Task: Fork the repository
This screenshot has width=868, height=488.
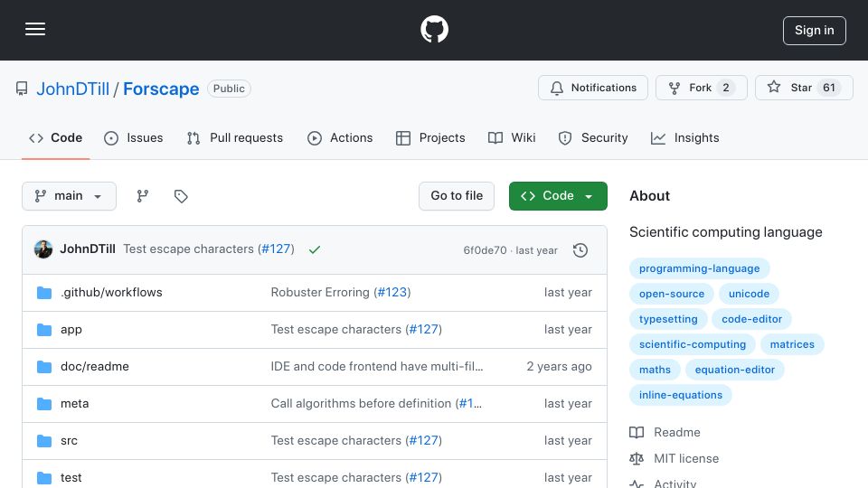Action: coord(701,88)
